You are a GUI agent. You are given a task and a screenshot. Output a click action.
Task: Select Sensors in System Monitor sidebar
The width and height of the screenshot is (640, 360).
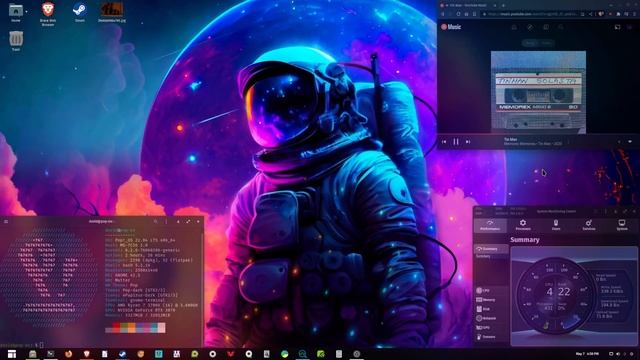(x=491, y=337)
